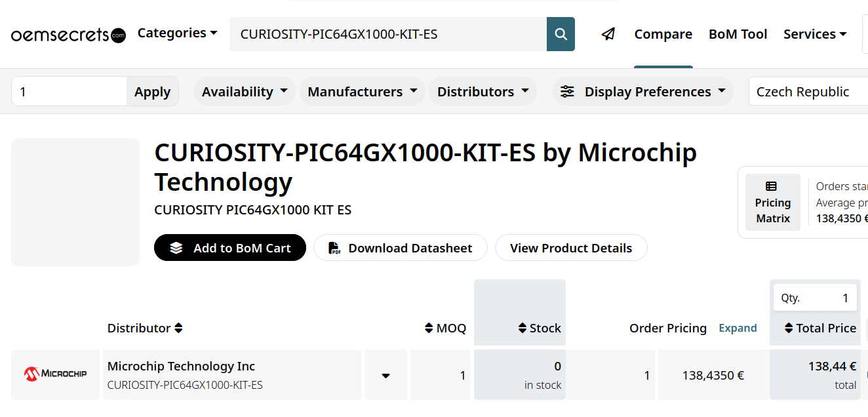
Task: Click the search magnifier button
Action: 561,34
